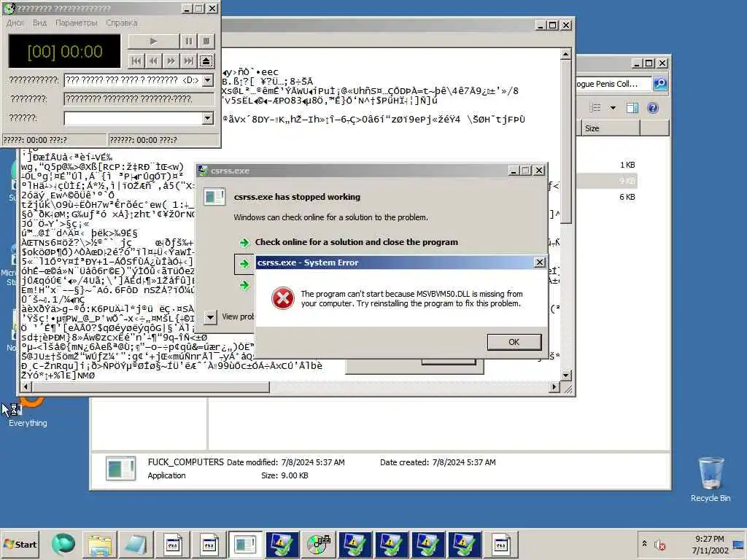Click the CD player title bar icon
The image size is (747, 560).
(9, 8)
